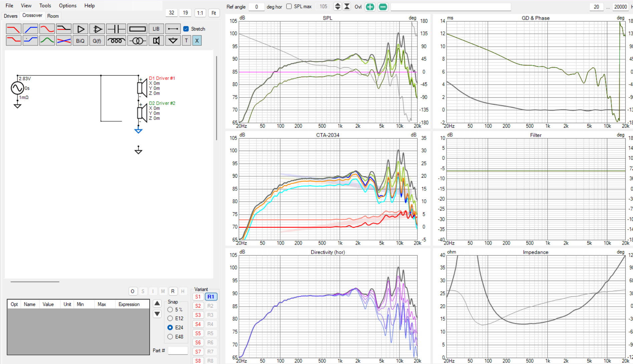633x364 pixels.
Task: Switch to the Room tab
Action: 53,16
